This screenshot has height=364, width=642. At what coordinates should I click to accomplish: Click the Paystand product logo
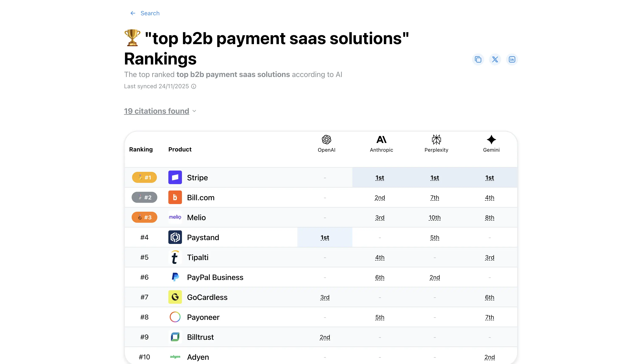point(175,237)
